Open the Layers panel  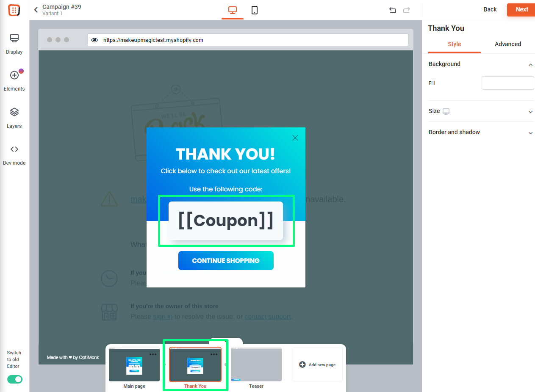(14, 118)
